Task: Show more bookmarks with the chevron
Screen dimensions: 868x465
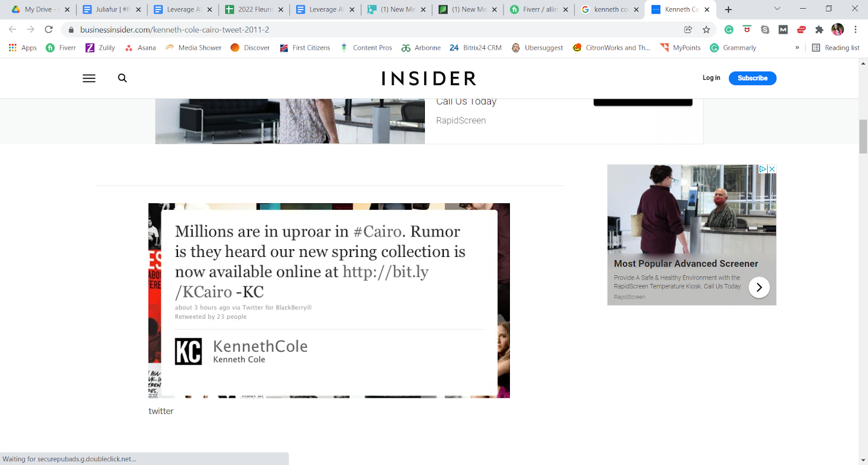Action: (x=797, y=48)
